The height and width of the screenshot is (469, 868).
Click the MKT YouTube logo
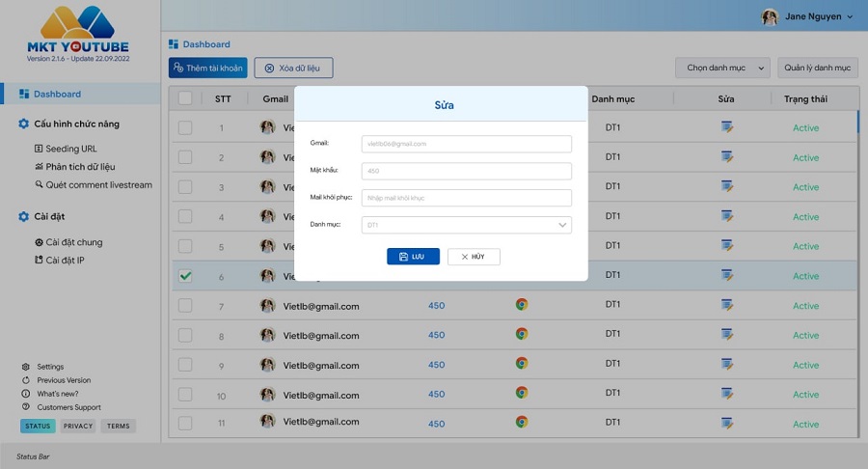pyautogui.click(x=77, y=29)
